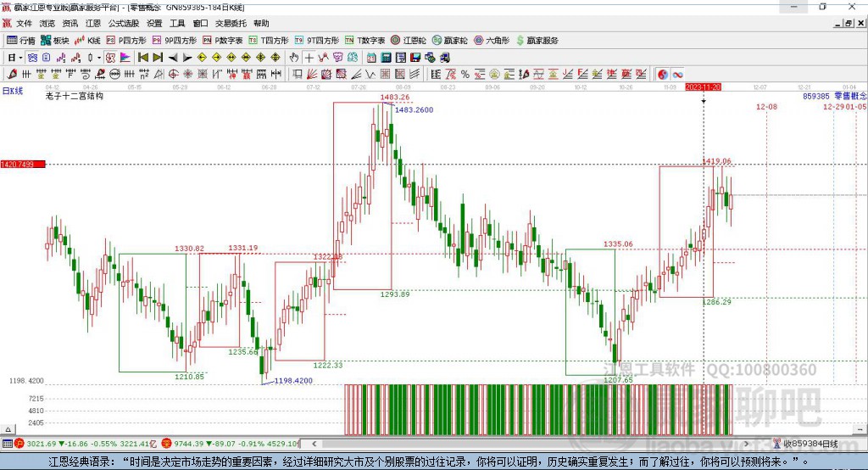Click the up-arrow button at chart bottom left
This screenshot has width=868, height=470.
(x=8, y=429)
